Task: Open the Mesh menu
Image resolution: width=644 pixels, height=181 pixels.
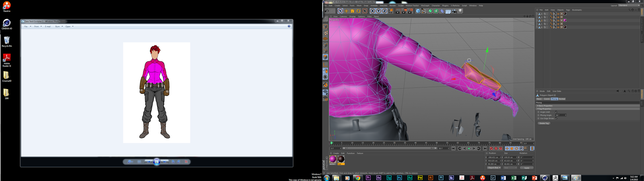Action: tap(359, 6)
